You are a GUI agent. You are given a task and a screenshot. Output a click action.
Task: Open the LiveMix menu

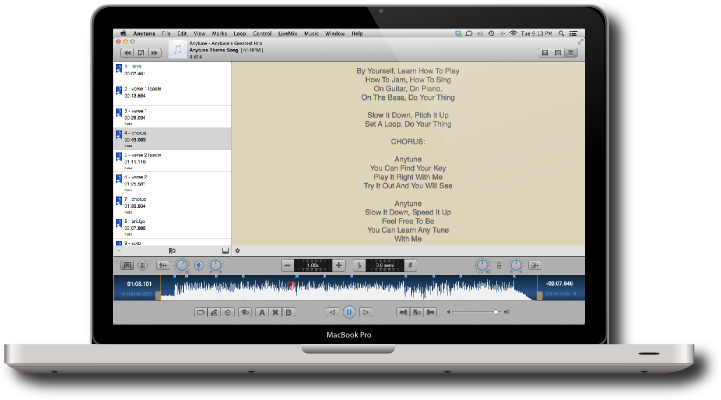click(287, 34)
